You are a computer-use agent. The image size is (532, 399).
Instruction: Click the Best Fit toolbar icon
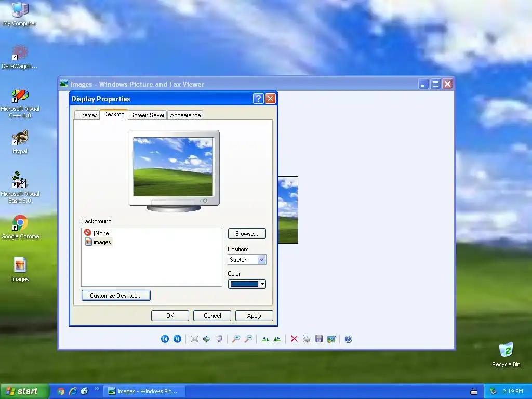point(194,339)
